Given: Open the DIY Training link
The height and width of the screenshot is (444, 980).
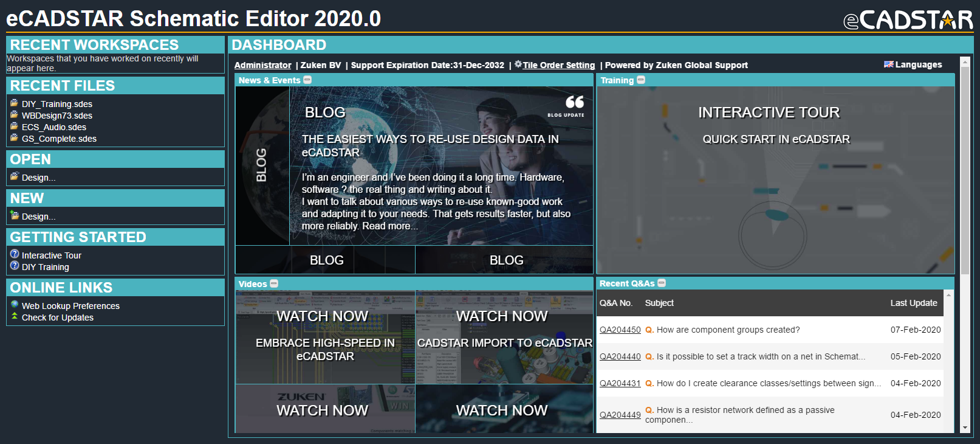Looking at the screenshot, I should click(x=46, y=267).
